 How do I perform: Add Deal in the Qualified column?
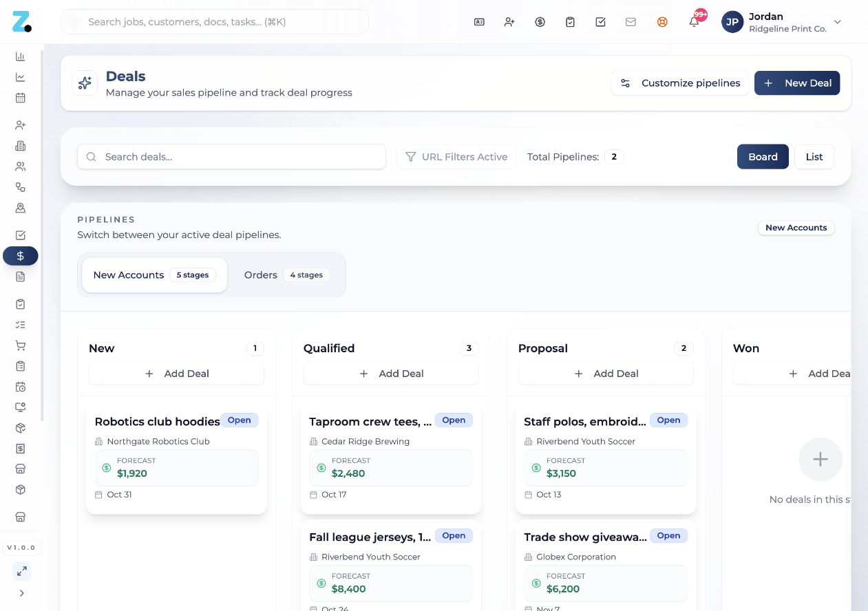(391, 374)
